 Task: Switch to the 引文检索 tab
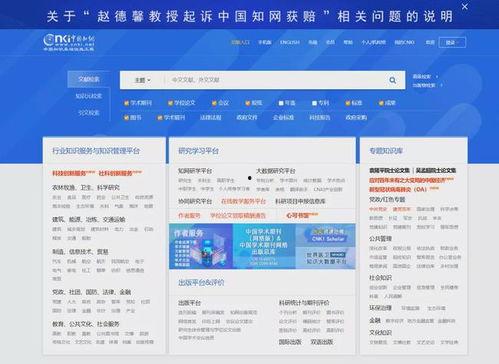[x=89, y=113]
